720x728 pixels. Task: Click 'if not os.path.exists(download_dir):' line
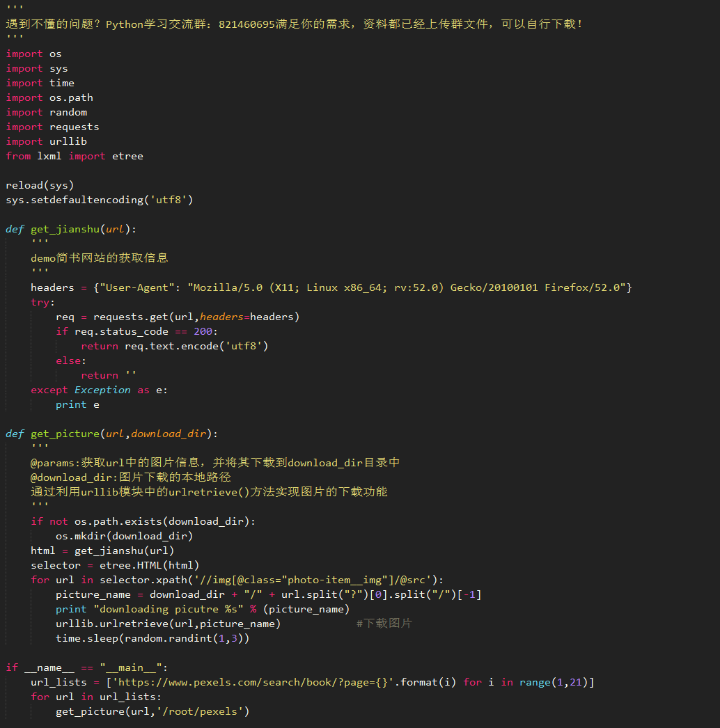(143, 522)
